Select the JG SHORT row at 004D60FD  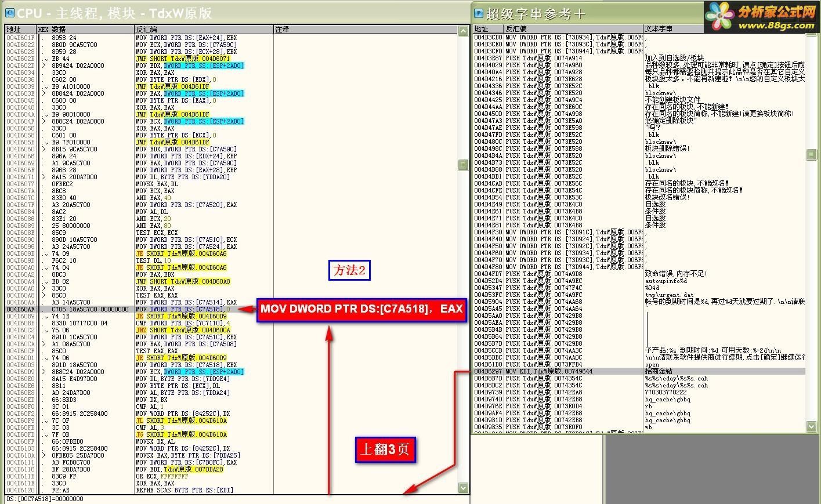click(232, 434)
